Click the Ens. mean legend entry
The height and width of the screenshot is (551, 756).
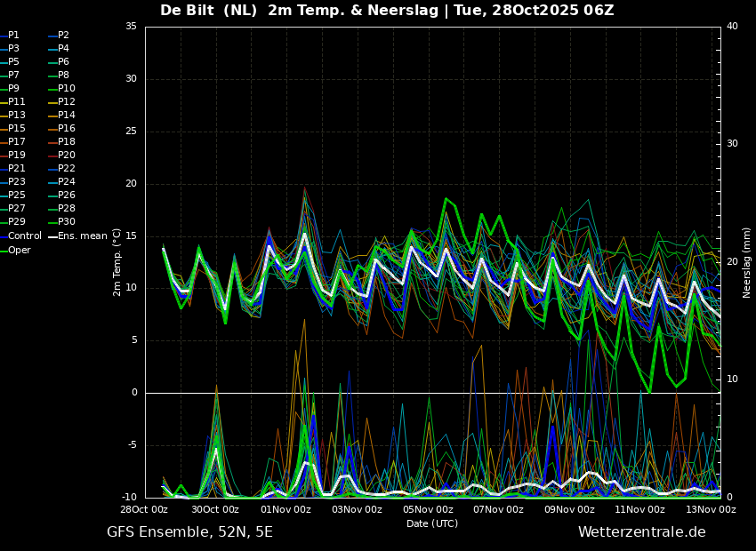pos(77,236)
